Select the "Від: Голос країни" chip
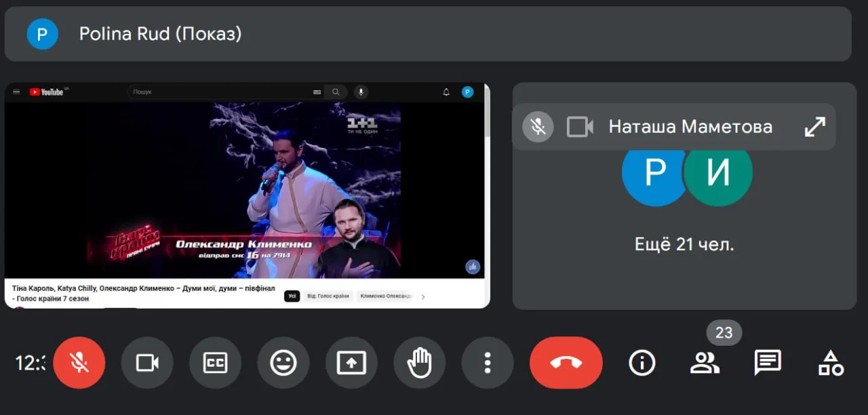 (328, 296)
